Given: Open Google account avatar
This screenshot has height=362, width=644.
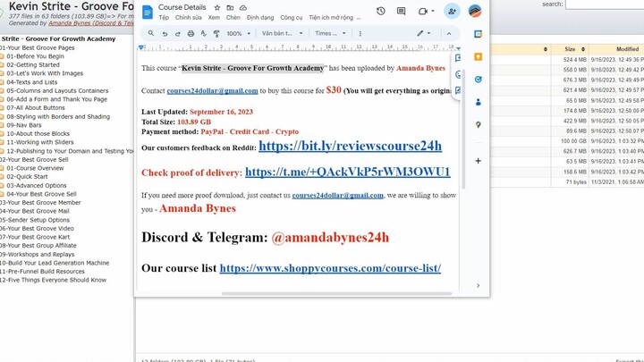Looking at the screenshot, I should click(x=475, y=11).
